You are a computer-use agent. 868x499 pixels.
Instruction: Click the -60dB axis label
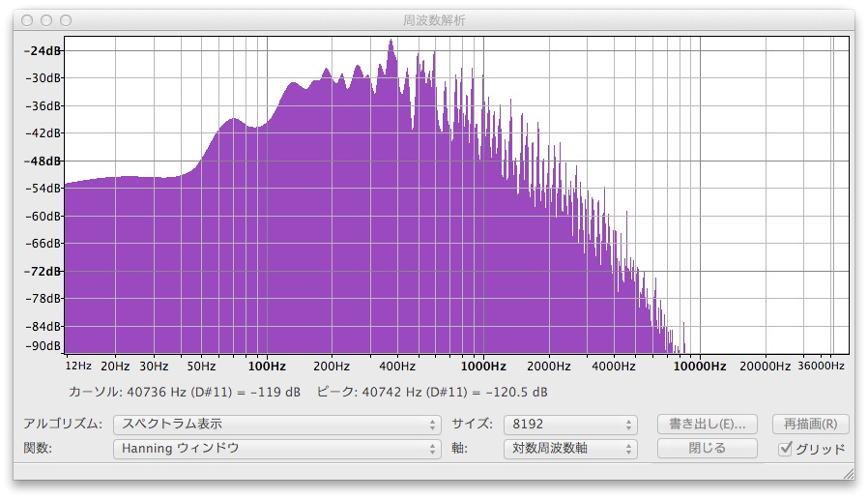click(x=43, y=216)
